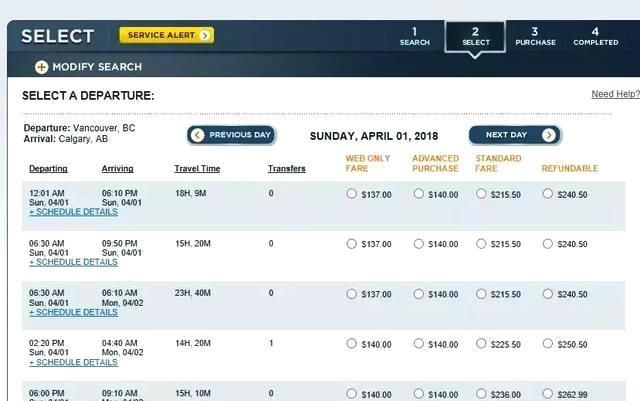Go to step 1 Search

click(x=415, y=36)
